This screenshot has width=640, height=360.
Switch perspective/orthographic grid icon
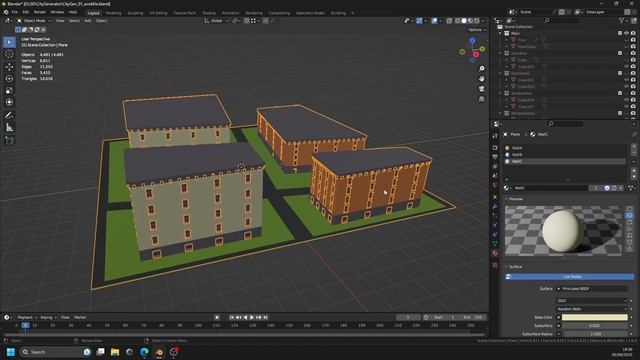[x=482, y=99]
